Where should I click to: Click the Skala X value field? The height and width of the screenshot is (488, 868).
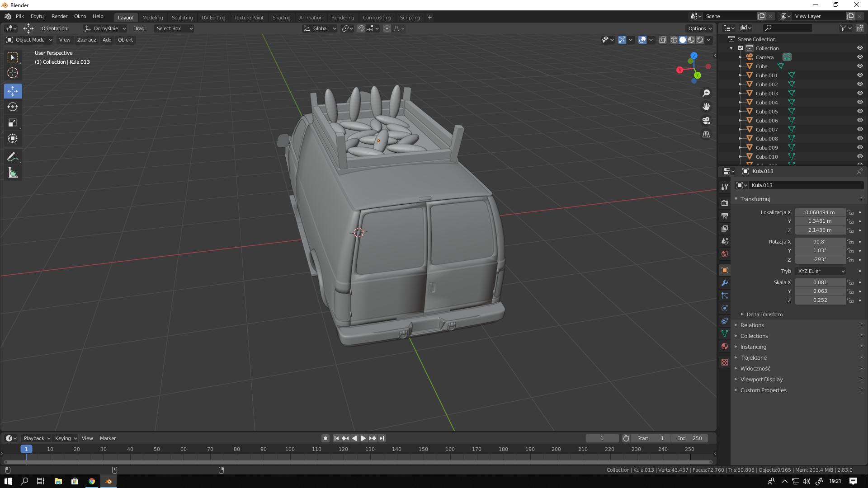tap(820, 282)
